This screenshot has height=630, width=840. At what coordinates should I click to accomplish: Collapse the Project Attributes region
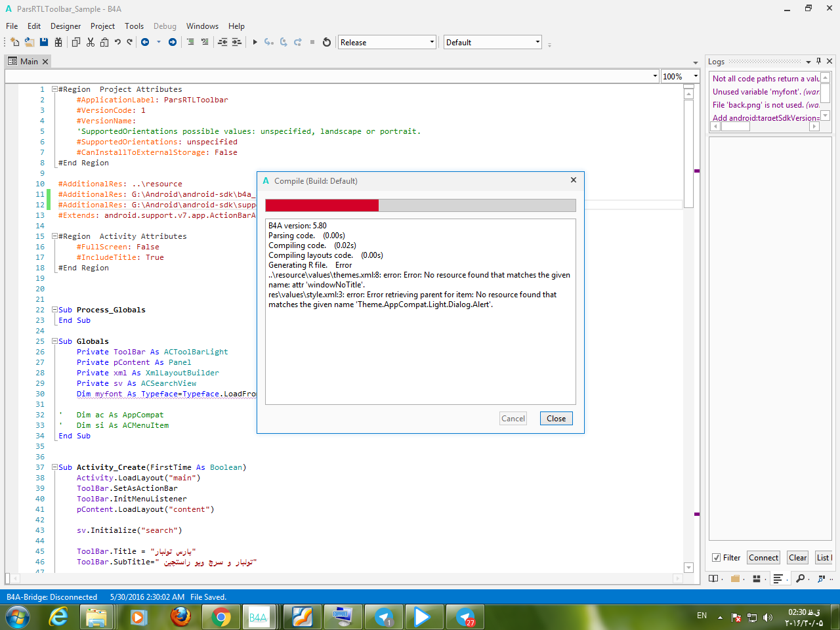point(54,89)
